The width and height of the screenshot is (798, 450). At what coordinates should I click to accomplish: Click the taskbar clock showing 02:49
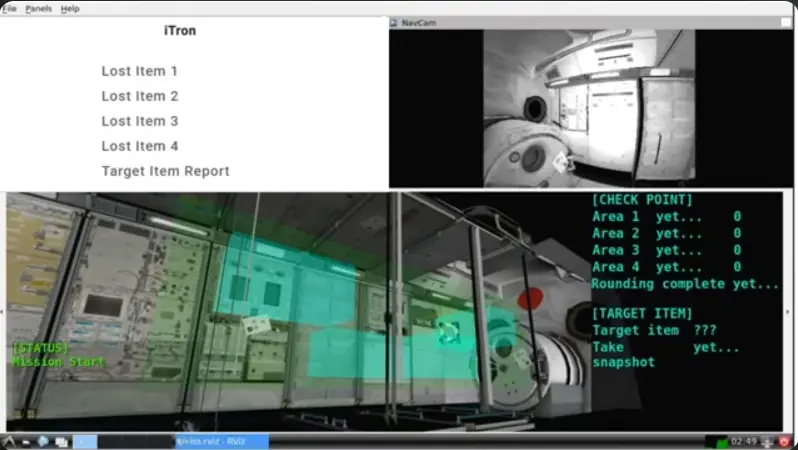click(743, 441)
